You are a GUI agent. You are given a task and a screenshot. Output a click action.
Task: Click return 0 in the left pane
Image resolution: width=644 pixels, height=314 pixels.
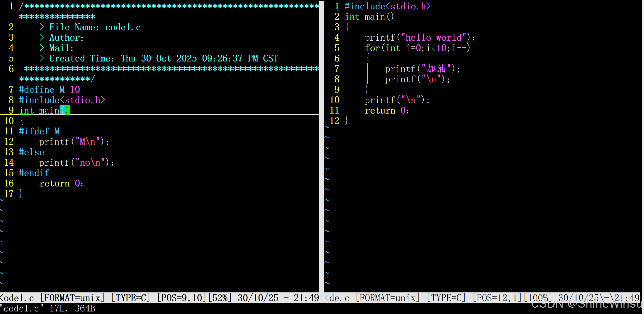coord(61,183)
